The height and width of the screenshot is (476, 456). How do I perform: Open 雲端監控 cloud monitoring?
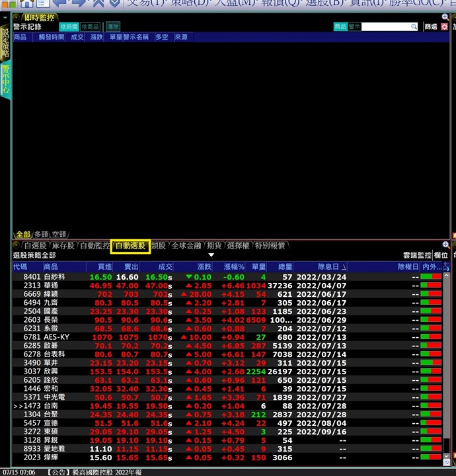click(x=417, y=255)
